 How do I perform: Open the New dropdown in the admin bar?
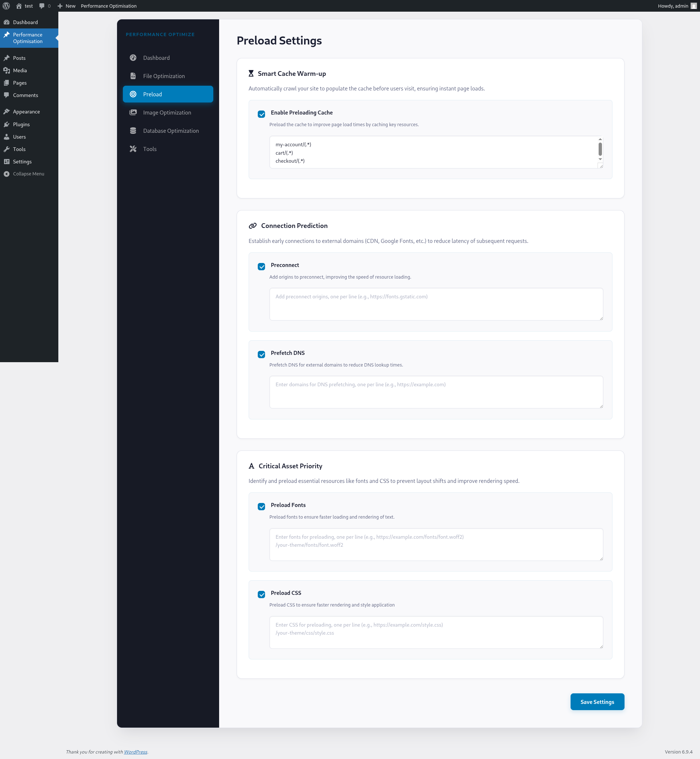point(66,6)
